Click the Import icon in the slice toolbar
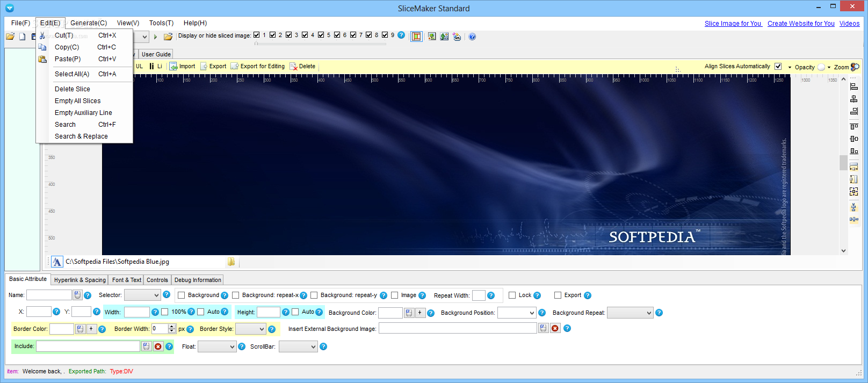 point(173,67)
